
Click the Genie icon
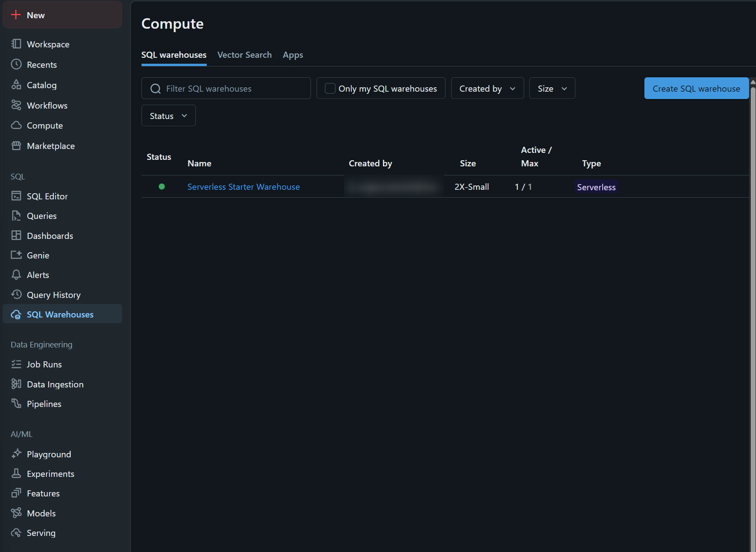click(x=16, y=255)
